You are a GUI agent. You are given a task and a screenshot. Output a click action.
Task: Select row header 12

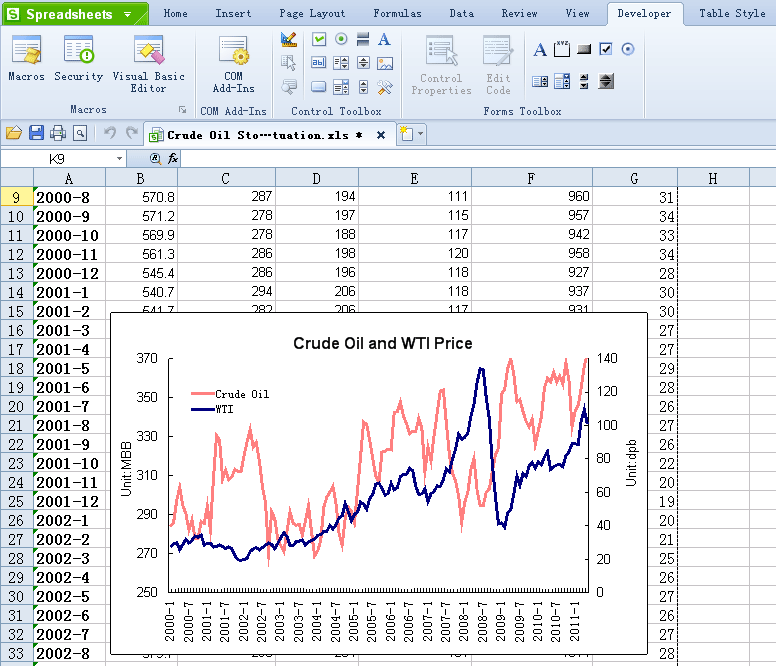click(16, 254)
